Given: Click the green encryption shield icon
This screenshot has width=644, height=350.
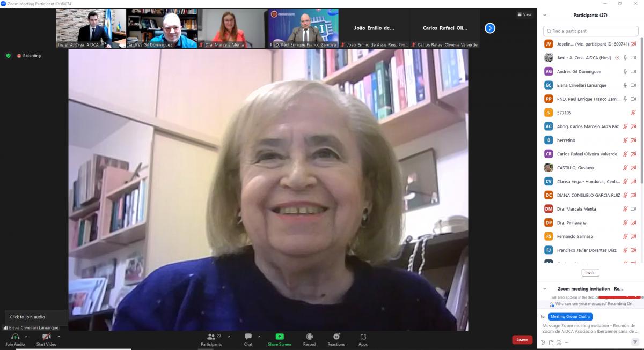Looking at the screenshot, I should [x=8, y=56].
